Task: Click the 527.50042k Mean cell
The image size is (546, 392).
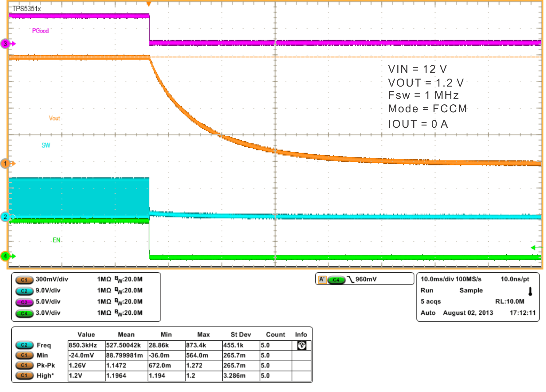Action: click(x=126, y=345)
